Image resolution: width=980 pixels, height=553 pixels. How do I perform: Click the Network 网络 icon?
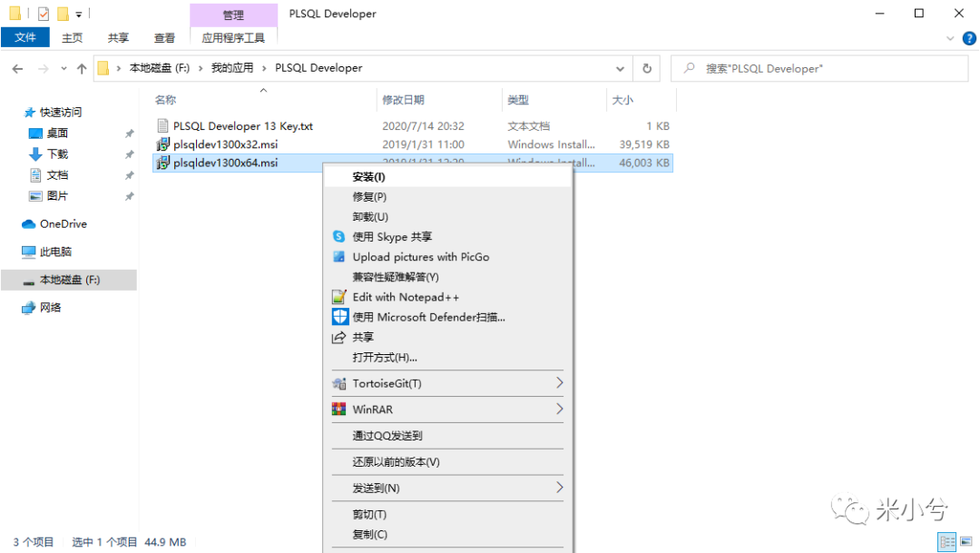[28, 307]
